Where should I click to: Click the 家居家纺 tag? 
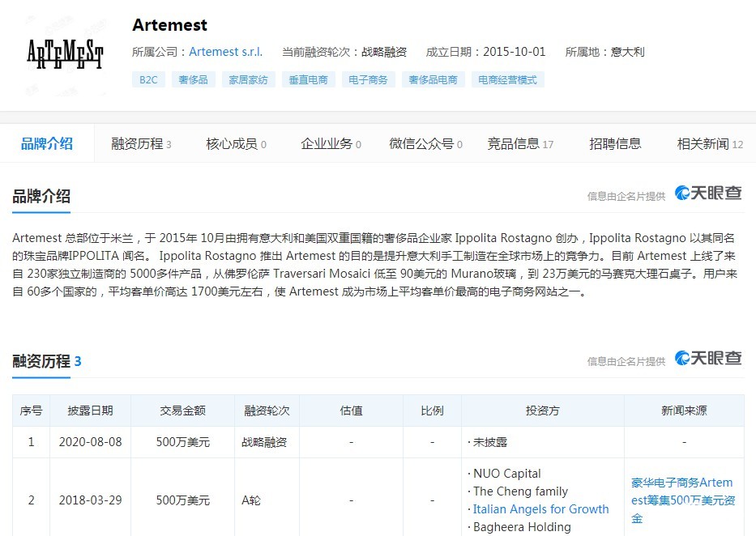(247, 79)
